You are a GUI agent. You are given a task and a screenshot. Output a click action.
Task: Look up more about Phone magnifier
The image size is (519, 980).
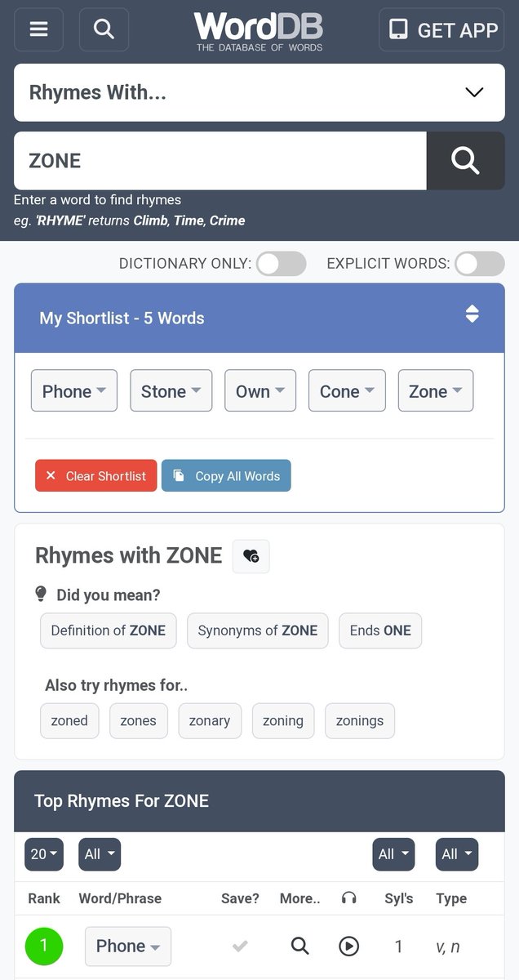tap(300, 947)
